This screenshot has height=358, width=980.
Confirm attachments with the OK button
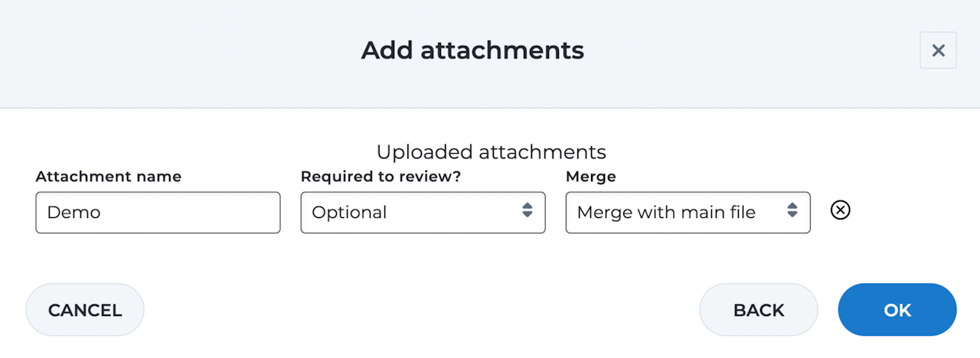pos(897,310)
